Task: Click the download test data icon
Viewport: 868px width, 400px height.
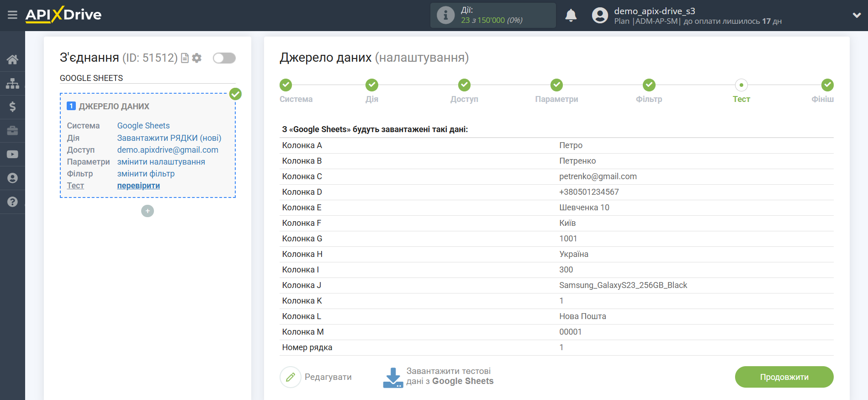Action: 393,378
